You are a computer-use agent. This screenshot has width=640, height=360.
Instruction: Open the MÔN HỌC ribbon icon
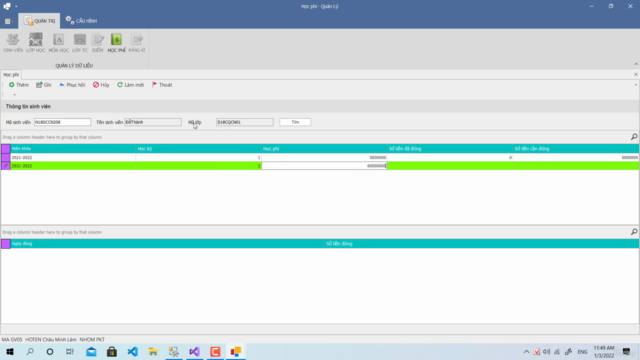pos(58,43)
